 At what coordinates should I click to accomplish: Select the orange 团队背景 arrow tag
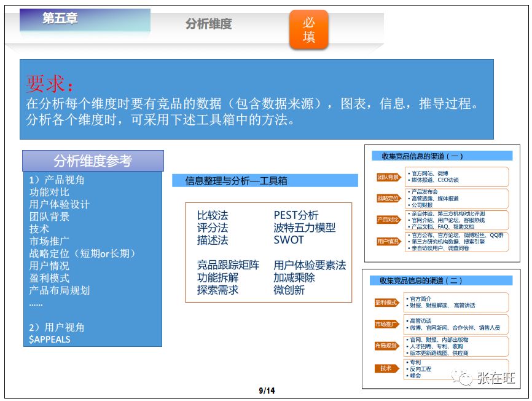388,177
